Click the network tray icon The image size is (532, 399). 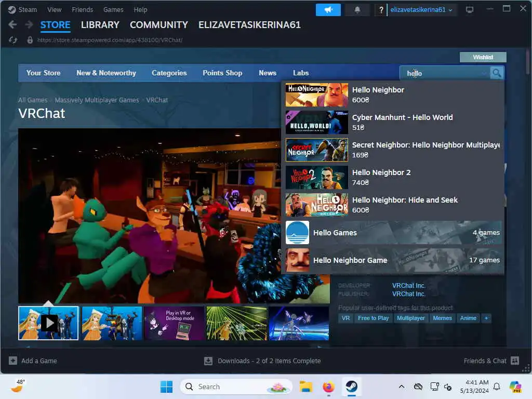click(434, 387)
